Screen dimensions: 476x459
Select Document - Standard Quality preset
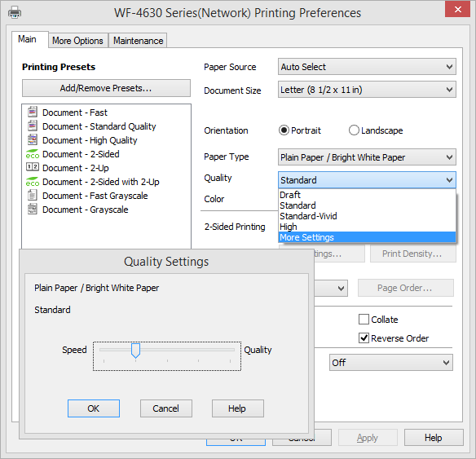point(99,126)
